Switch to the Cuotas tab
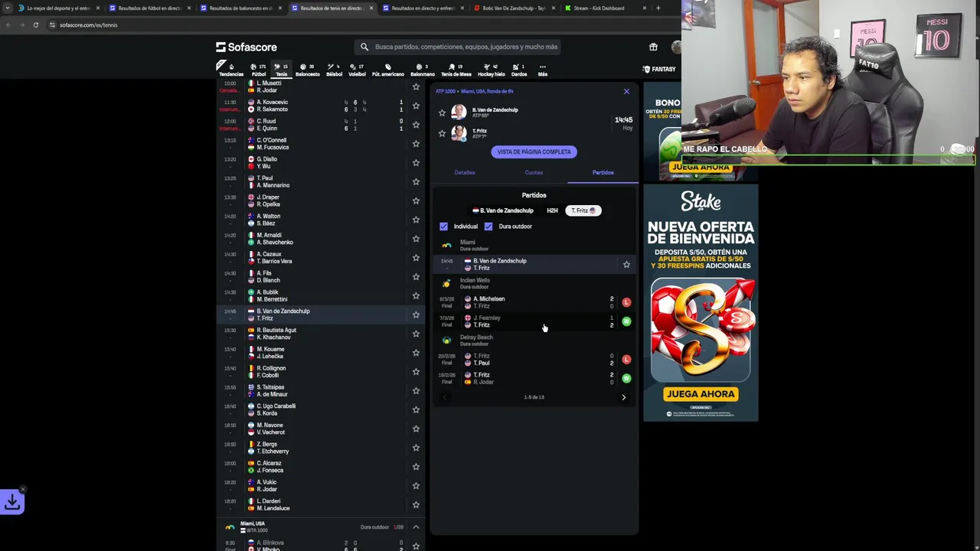 pos(534,173)
